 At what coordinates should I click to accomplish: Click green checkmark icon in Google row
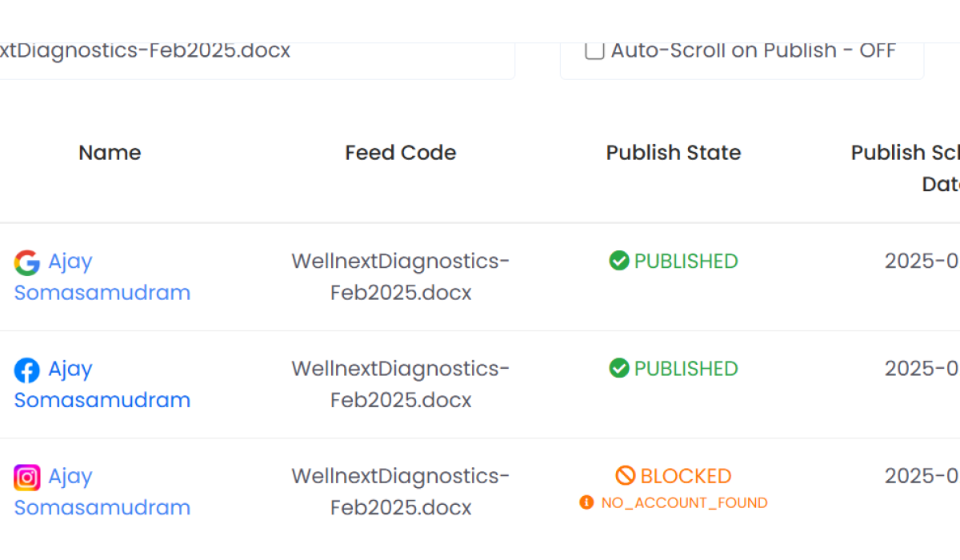[x=619, y=261]
